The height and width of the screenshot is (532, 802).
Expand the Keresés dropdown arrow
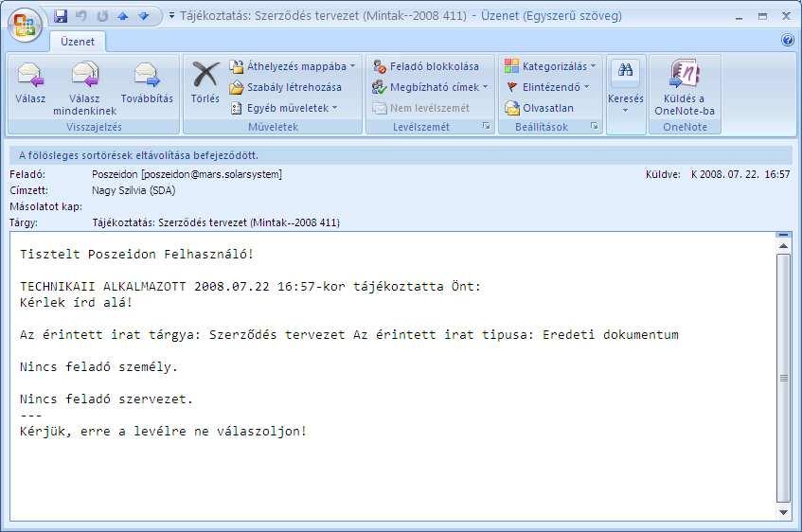pyautogui.click(x=625, y=110)
